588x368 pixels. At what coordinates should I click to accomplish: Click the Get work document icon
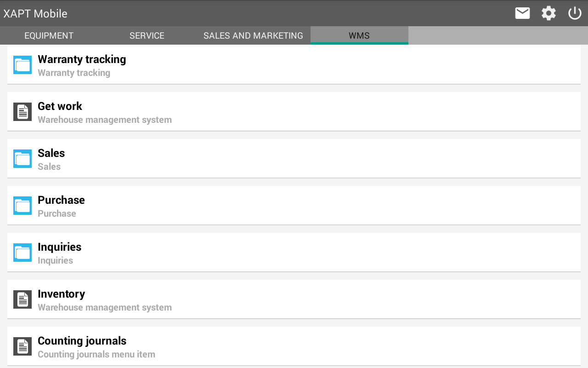(23, 112)
